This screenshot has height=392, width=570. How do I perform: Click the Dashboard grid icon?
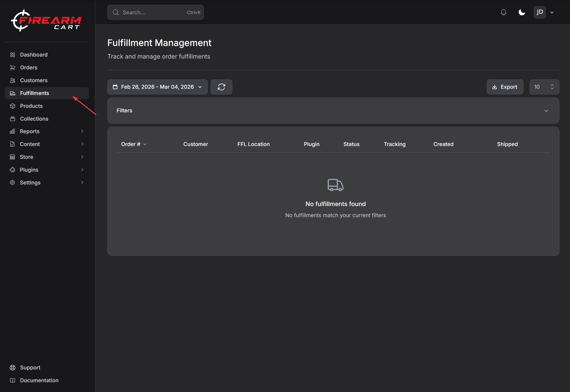point(13,55)
